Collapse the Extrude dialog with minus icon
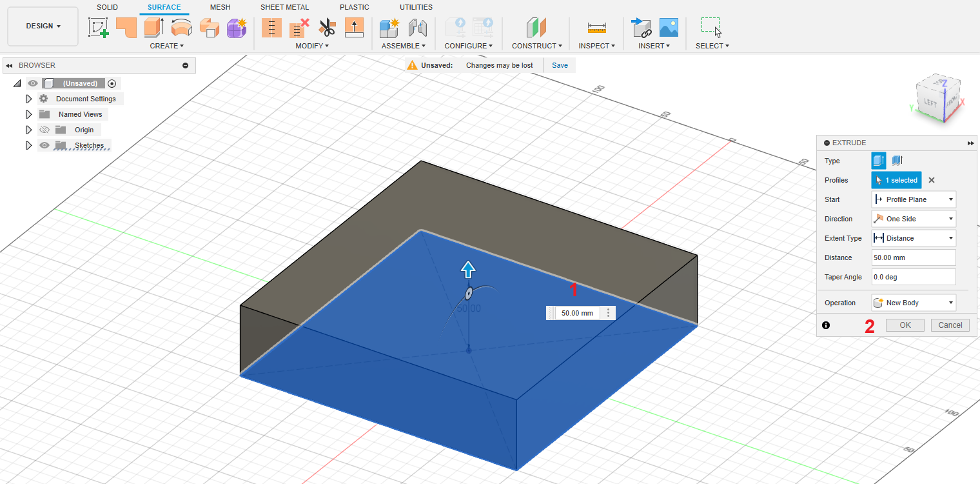Image resolution: width=980 pixels, height=484 pixels. 827,143
